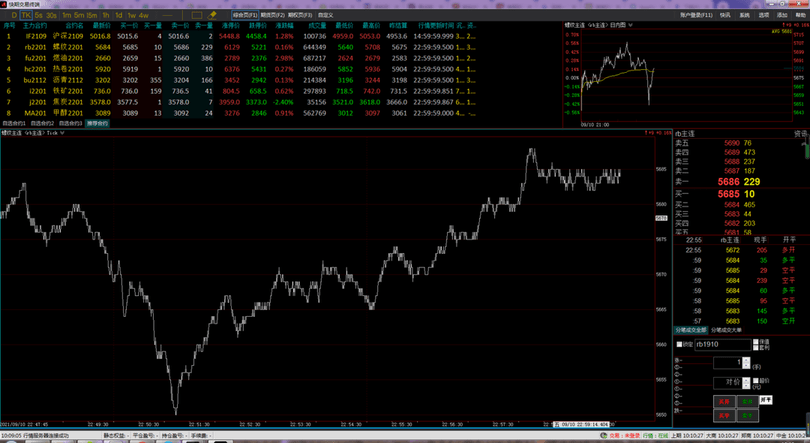Screen dimensions: 810x443
Task: Click the 资讯 info panel label
Action: coord(800,134)
